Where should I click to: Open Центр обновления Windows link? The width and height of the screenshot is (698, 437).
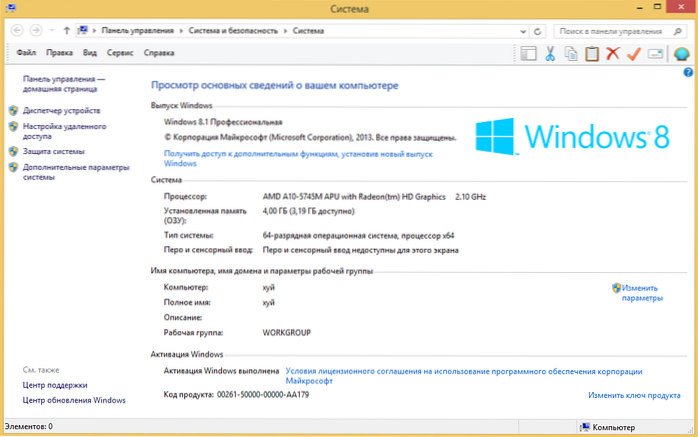[x=74, y=400]
